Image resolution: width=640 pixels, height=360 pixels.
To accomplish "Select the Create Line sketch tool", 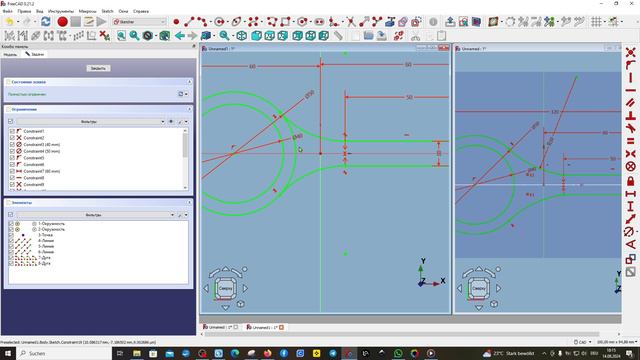I will 189,22.
